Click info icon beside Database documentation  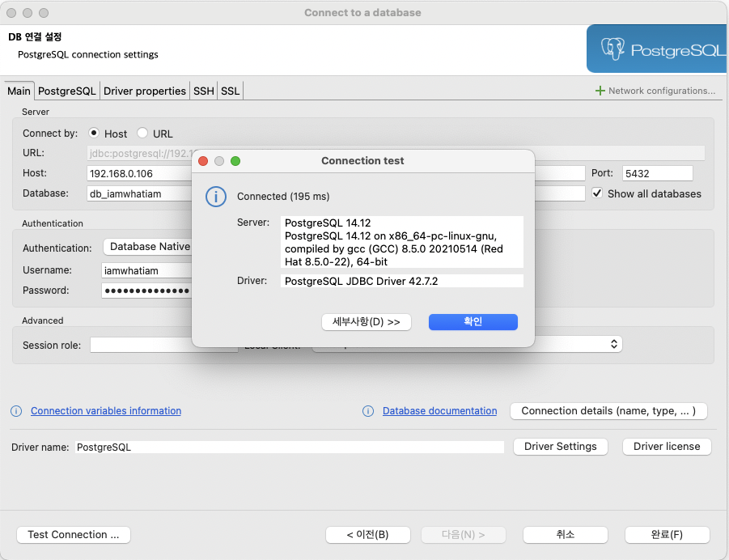point(368,411)
